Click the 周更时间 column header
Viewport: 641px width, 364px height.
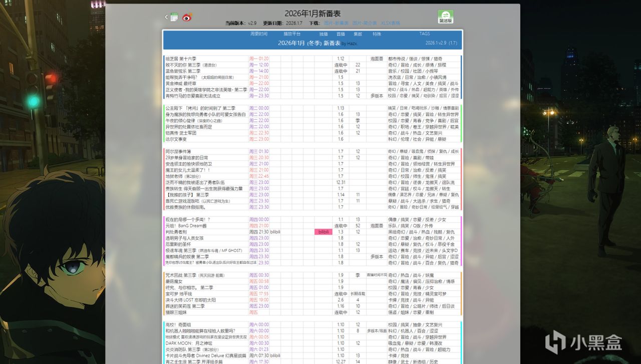point(259,34)
